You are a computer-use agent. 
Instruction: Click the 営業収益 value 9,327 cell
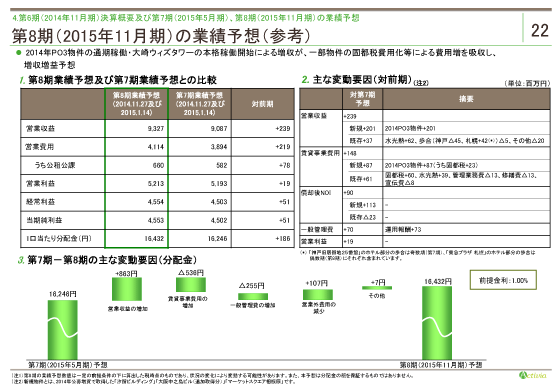[136, 129]
